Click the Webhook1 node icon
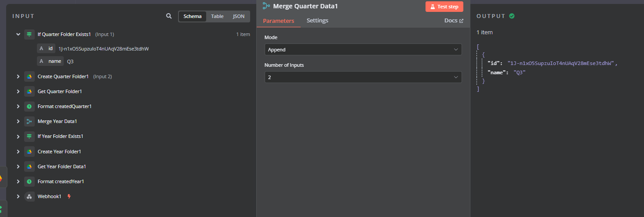The image size is (644, 217). (29, 196)
